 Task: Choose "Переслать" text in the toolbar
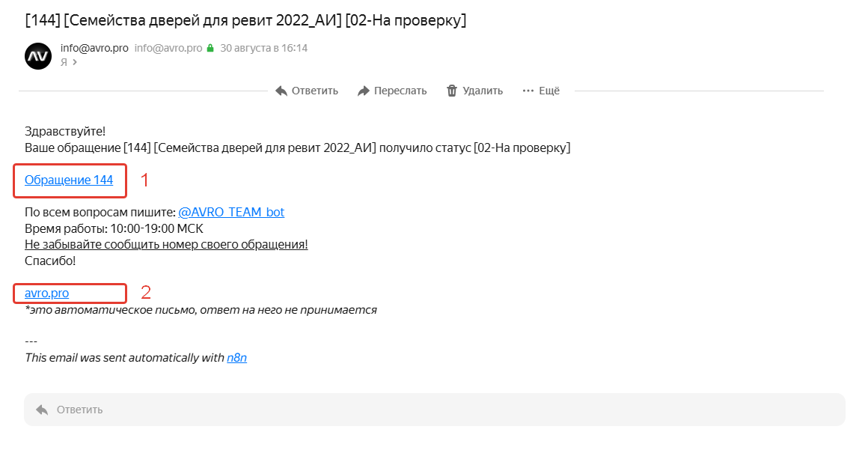(400, 91)
